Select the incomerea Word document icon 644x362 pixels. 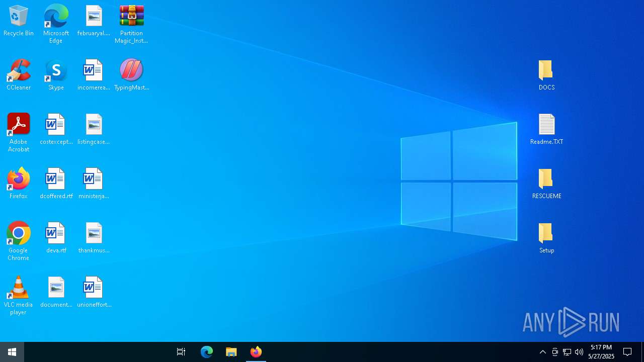click(x=94, y=75)
